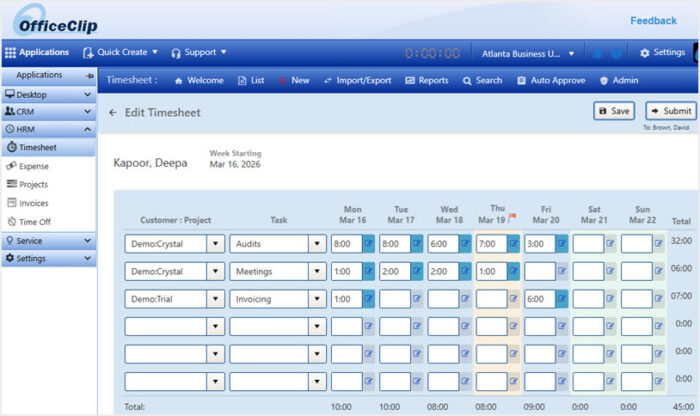Click the Thursday Mar 19 flag icon

pos(512,217)
